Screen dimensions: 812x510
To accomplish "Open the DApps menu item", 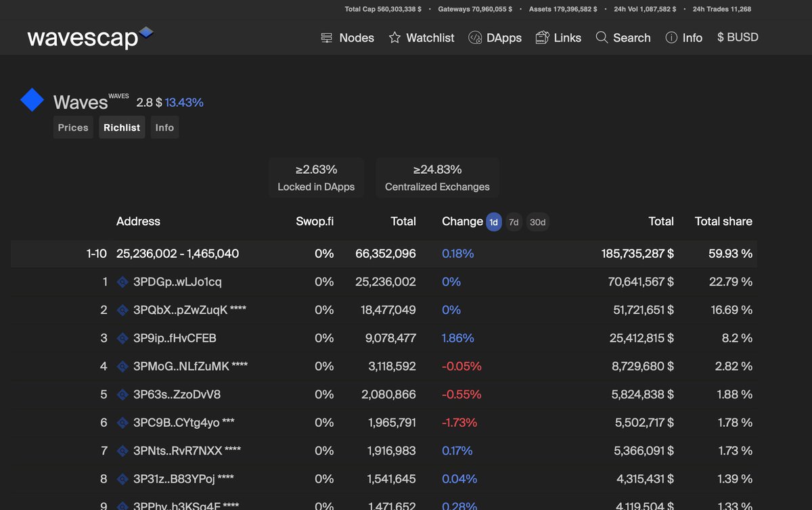I will click(x=495, y=38).
